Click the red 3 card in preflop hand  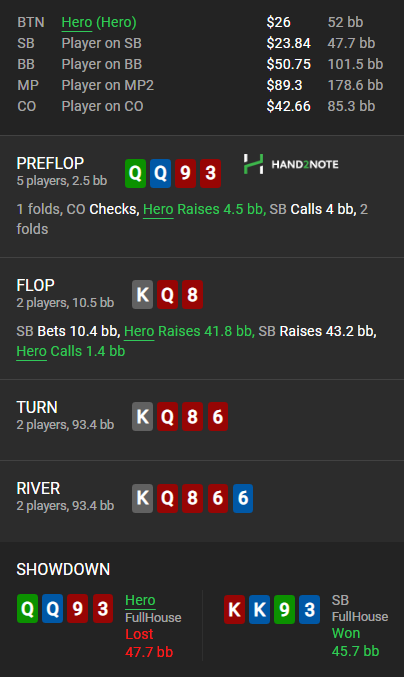tap(211, 173)
